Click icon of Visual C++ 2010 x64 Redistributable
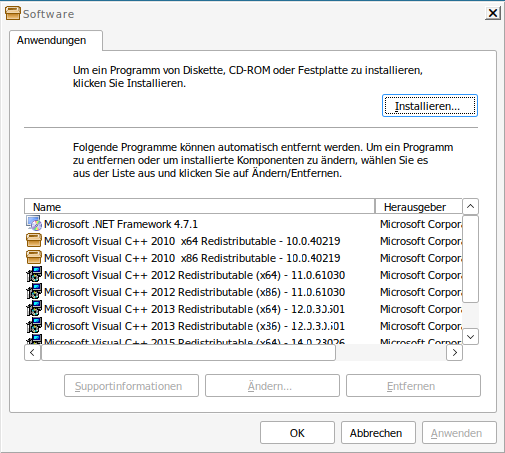The image size is (505, 453). coord(34,241)
